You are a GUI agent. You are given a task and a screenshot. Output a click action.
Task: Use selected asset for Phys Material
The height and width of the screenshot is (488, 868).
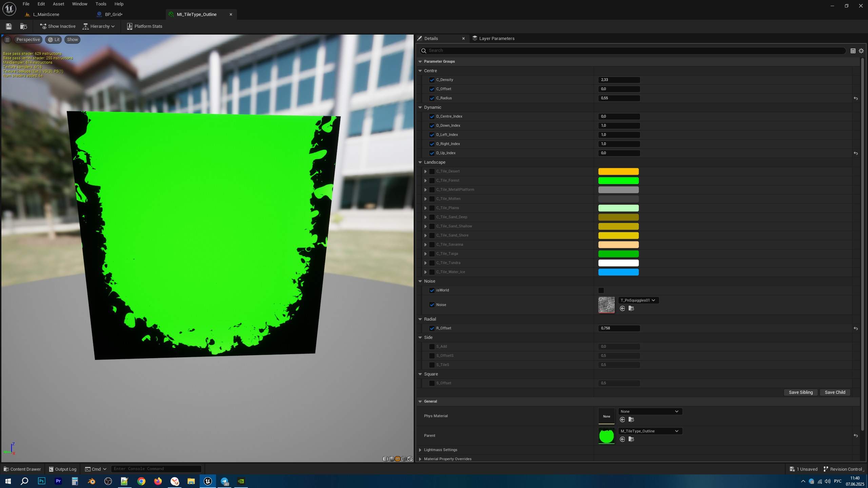623,420
